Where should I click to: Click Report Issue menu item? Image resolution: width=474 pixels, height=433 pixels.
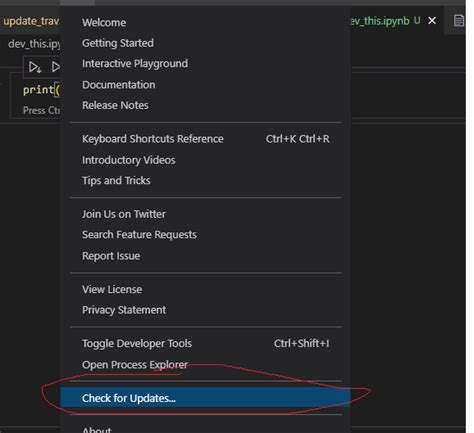pos(205,256)
